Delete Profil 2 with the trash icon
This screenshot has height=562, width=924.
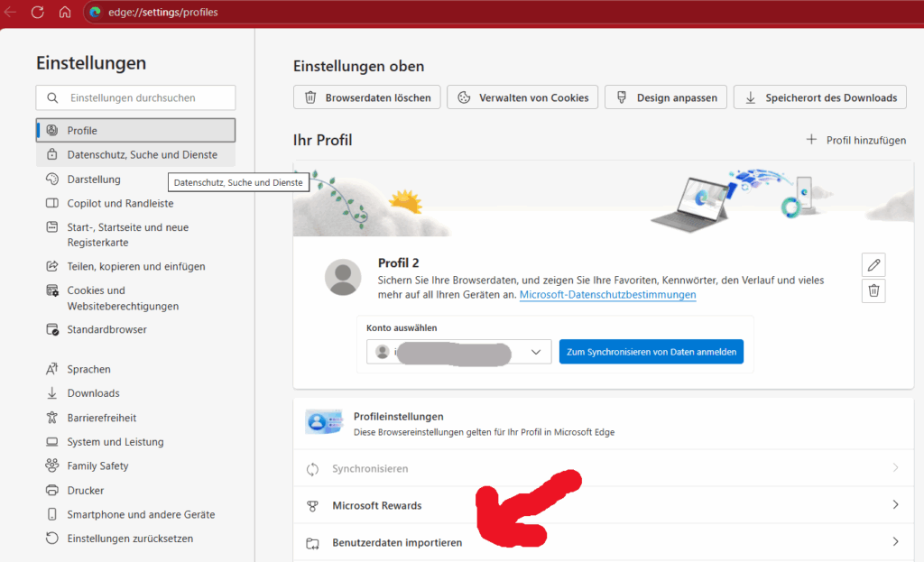coord(873,290)
